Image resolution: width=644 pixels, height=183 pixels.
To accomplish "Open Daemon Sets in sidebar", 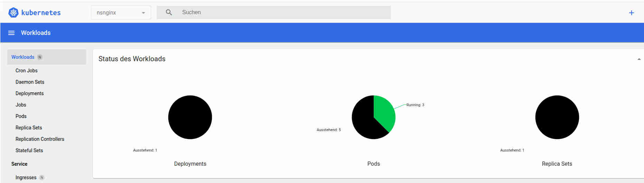I will pos(30,82).
